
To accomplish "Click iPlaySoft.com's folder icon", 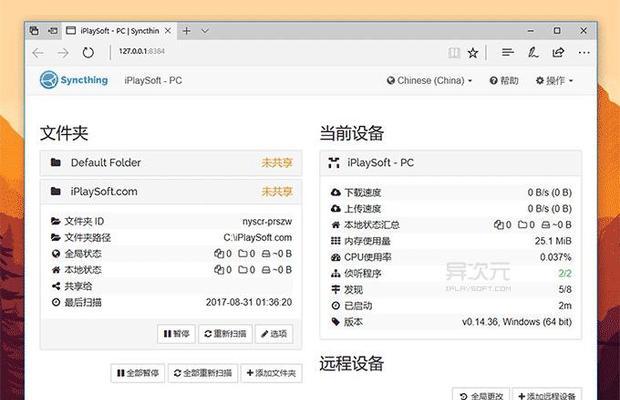I will 56,191.
